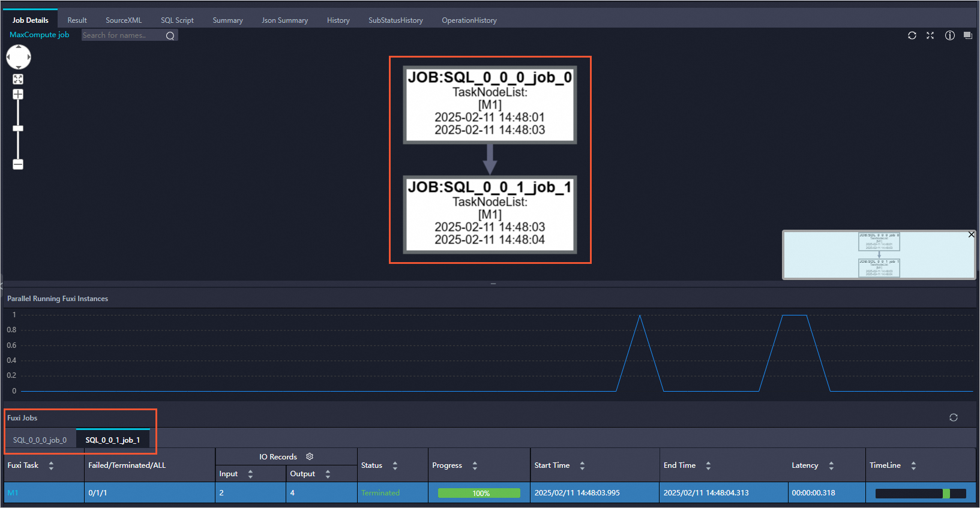Screen dimensions: 980x508
Task: Open the info circle icon
Action: 949,35
